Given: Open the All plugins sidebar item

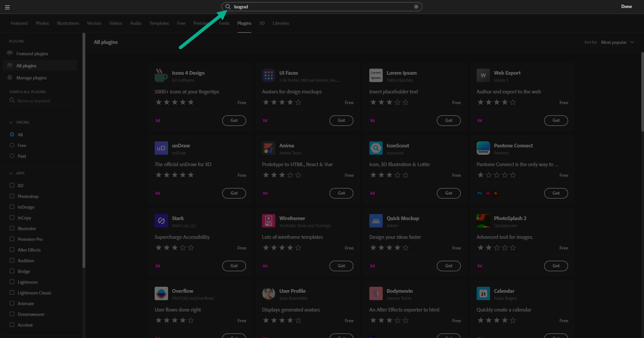Looking at the screenshot, I should pyautogui.click(x=40, y=66).
